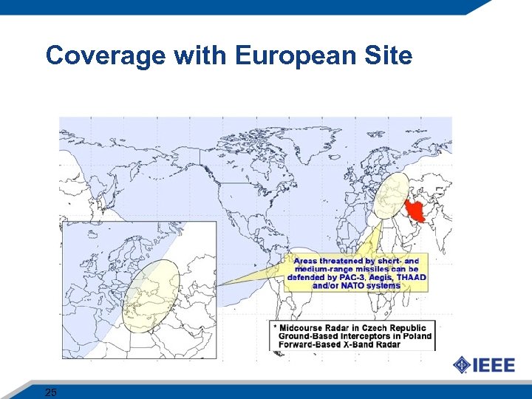Click the yellow ellipse in the Europe inset map
532x399 pixels.
tap(151, 296)
